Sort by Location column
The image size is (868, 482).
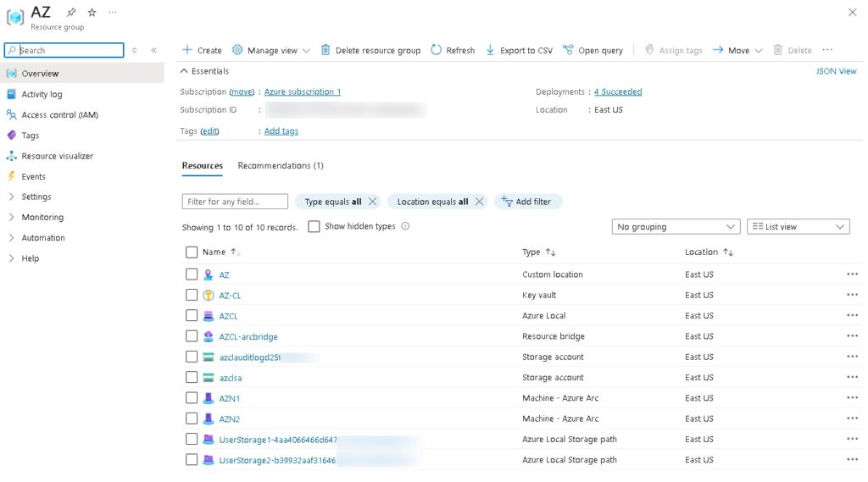pos(709,252)
